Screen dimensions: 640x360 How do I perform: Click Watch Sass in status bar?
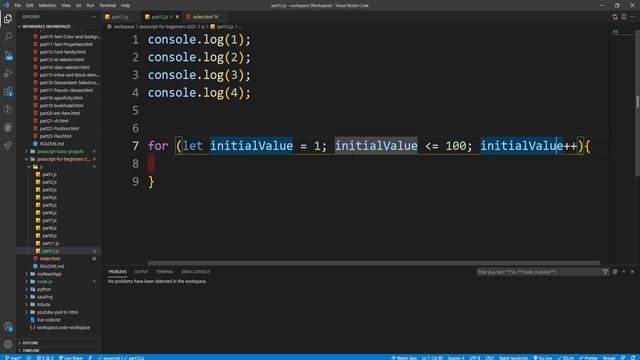tap(404, 358)
